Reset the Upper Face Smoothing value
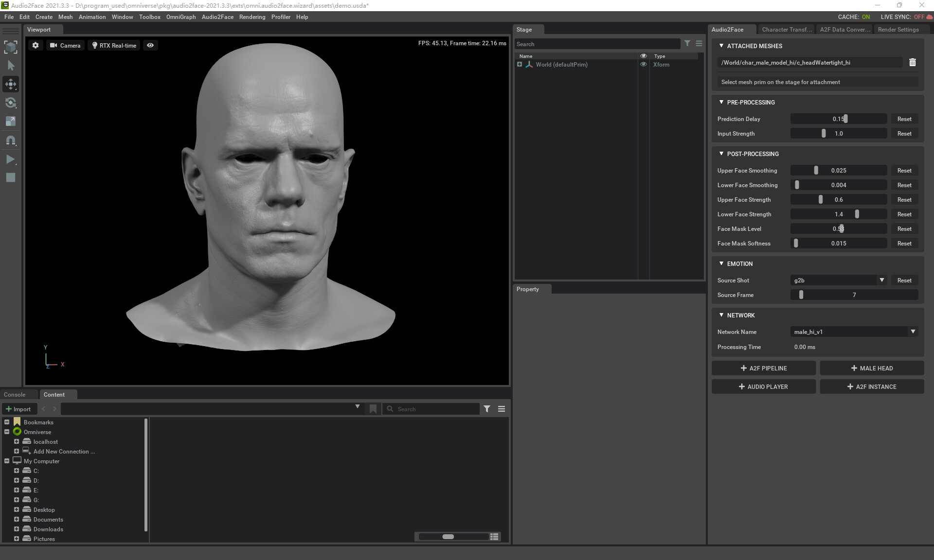Image resolution: width=934 pixels, height=560 pixels. (x=904, y=170)
